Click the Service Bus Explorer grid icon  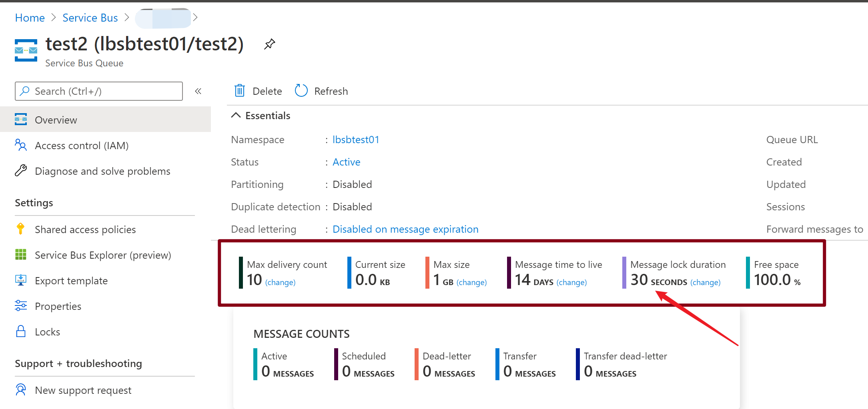(21, 255)
